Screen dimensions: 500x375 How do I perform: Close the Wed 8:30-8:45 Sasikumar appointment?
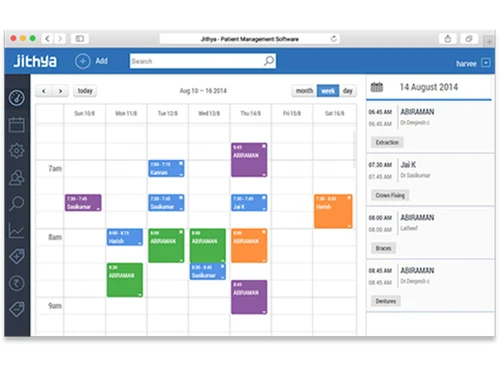pyautogui.click(x=222, y=266)
